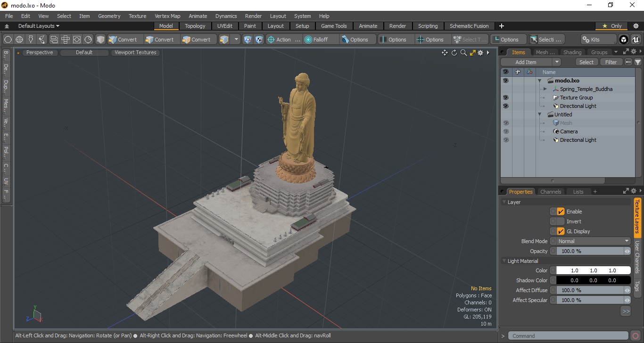Toggle visibility of modo.lxo scene

(x=506, y=81)
